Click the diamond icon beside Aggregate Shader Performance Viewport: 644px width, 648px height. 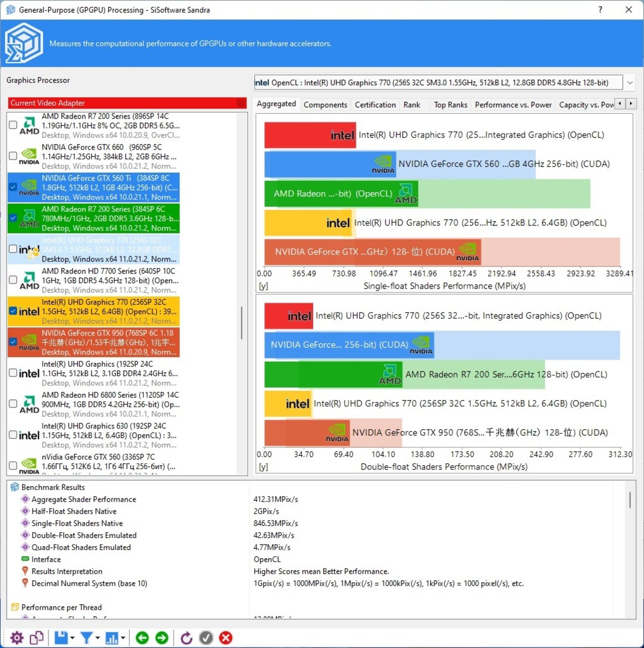pos(25,499)
